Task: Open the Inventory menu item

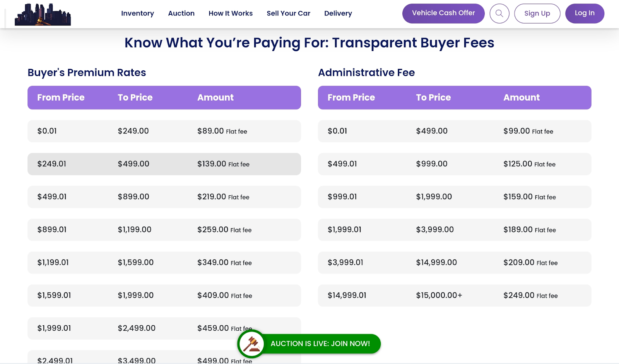Action: pos(137,14)
